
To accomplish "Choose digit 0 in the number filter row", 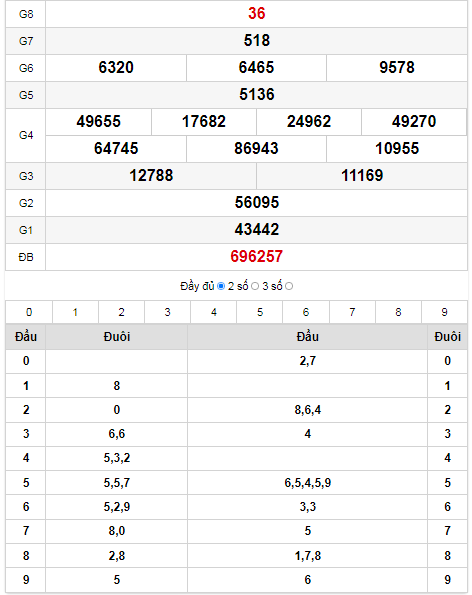I will (29, 312).
